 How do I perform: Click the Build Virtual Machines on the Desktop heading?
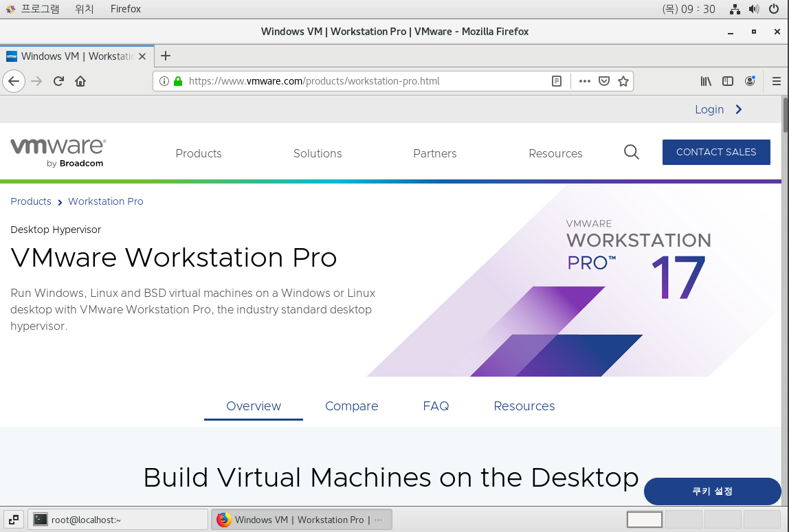coord(391,477)
